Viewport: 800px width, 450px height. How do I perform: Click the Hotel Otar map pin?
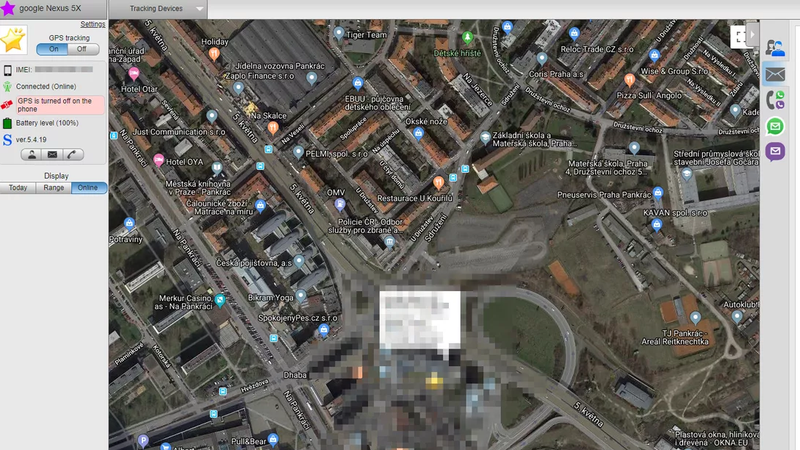click(x=134, y=74)
